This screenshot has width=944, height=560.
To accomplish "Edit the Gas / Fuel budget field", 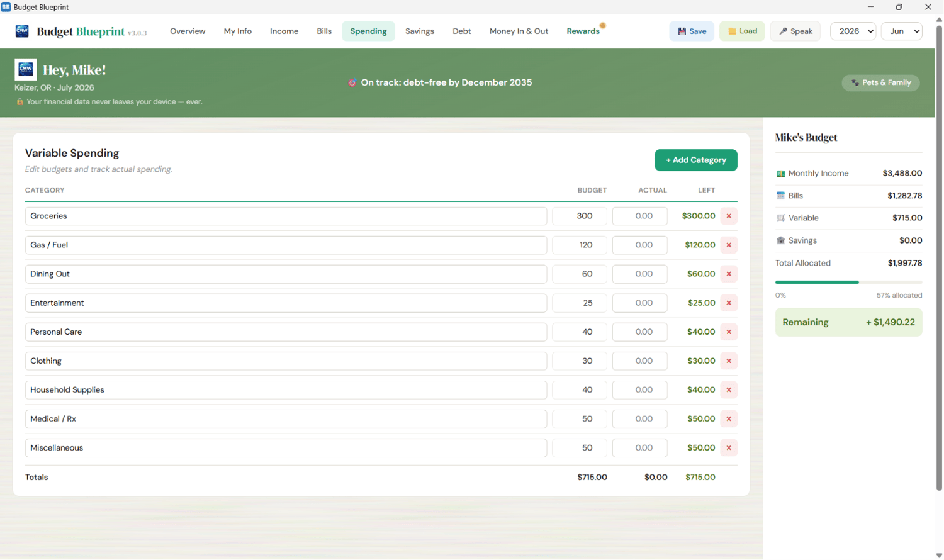I will [x=580, y=245].
